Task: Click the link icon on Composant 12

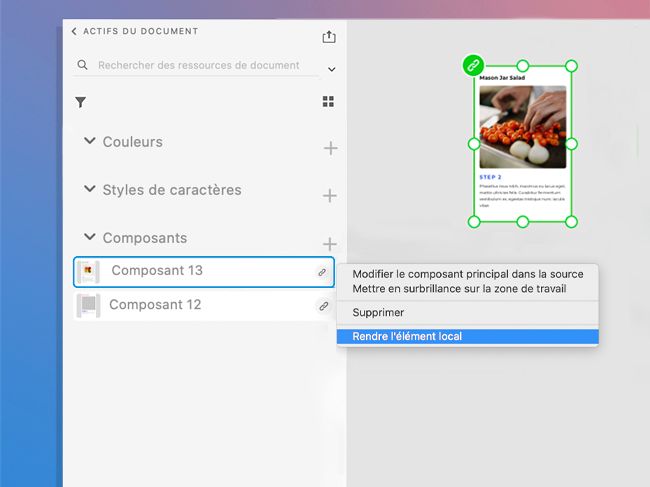Action: [324, 306]
